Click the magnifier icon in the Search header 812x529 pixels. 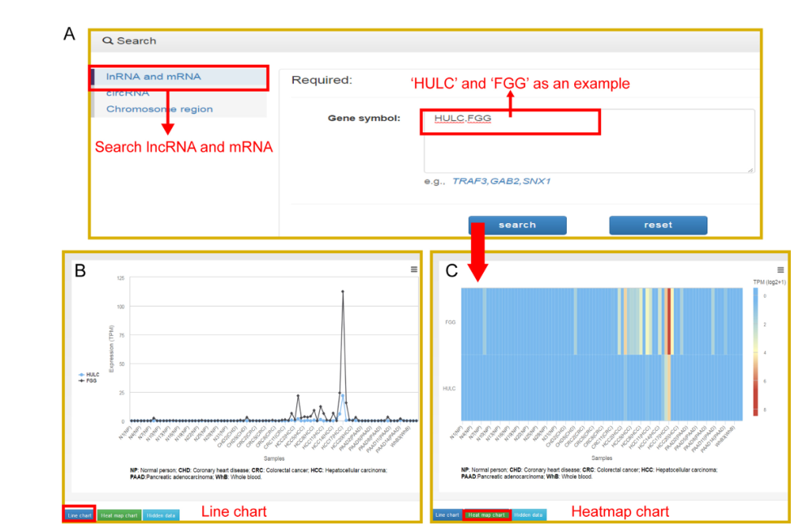pos(108,41)
